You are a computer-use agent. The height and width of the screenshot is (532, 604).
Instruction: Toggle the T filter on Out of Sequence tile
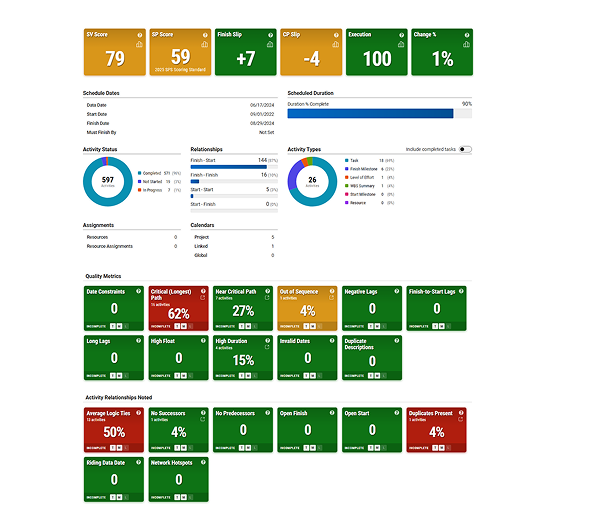pyautogui.click(x=306, y=326)
